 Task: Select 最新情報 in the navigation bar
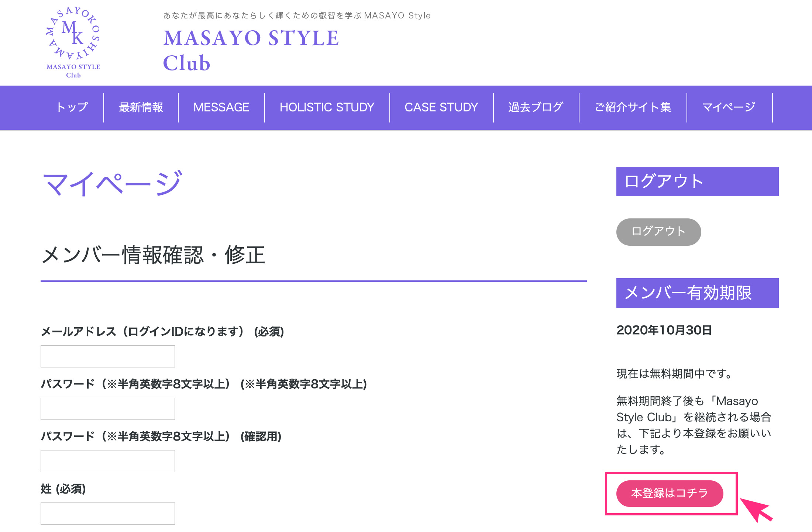141,107
